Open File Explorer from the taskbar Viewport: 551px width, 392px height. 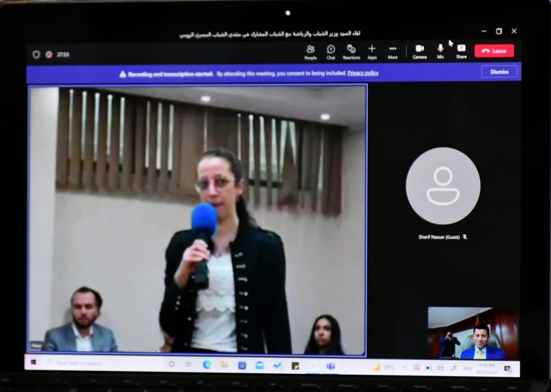pos(225,365)
